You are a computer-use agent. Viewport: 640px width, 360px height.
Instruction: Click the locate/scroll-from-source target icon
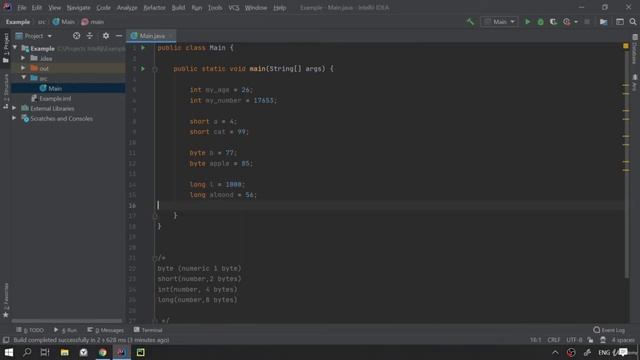click(x=76, y=36)
